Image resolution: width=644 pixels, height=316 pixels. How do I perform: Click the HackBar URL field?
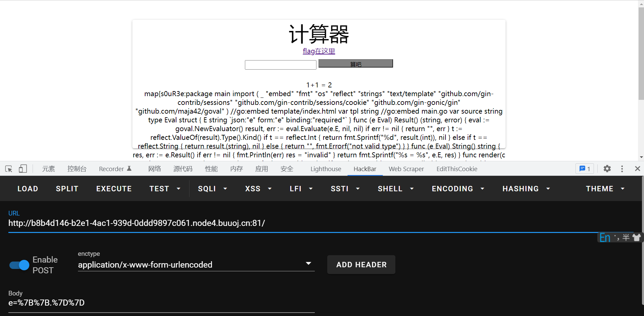[x=321, y=223]
